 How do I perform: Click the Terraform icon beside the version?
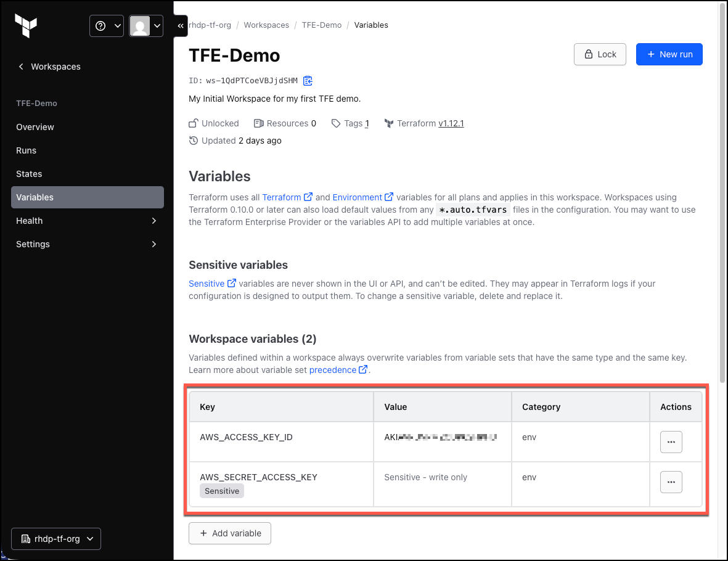[388, 123]
